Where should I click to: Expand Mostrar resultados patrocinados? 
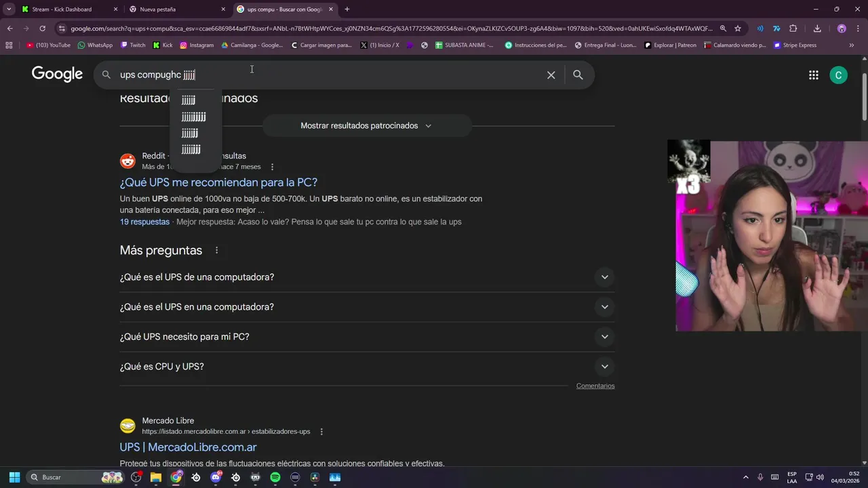(366, 125)
